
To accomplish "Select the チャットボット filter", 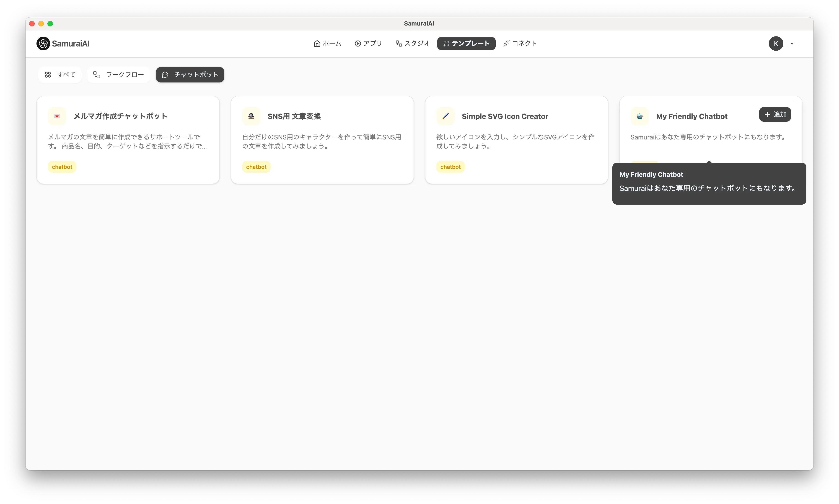I will point(190,75).
